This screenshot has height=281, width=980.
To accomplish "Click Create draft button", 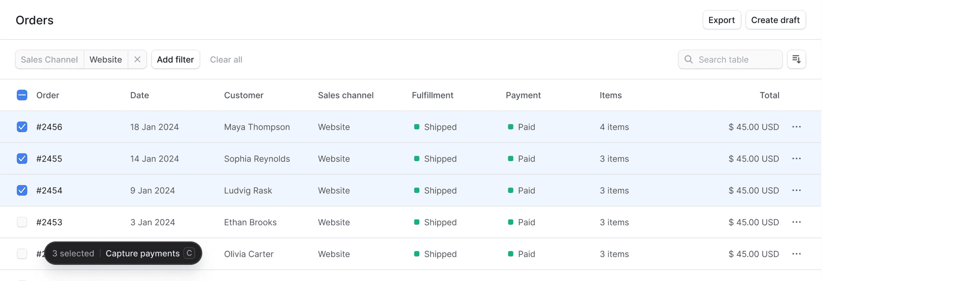I will [x=775, y=20].
